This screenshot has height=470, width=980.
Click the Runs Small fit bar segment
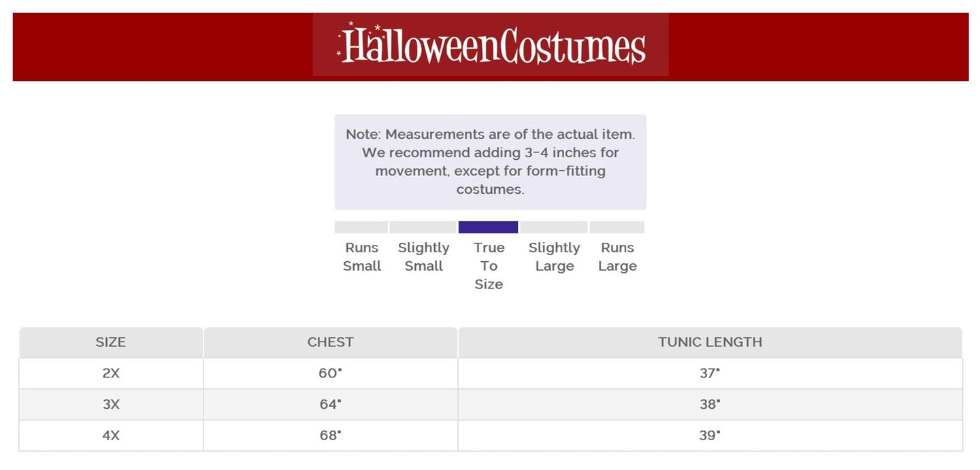pyautogui.click(x=361, y=227)
